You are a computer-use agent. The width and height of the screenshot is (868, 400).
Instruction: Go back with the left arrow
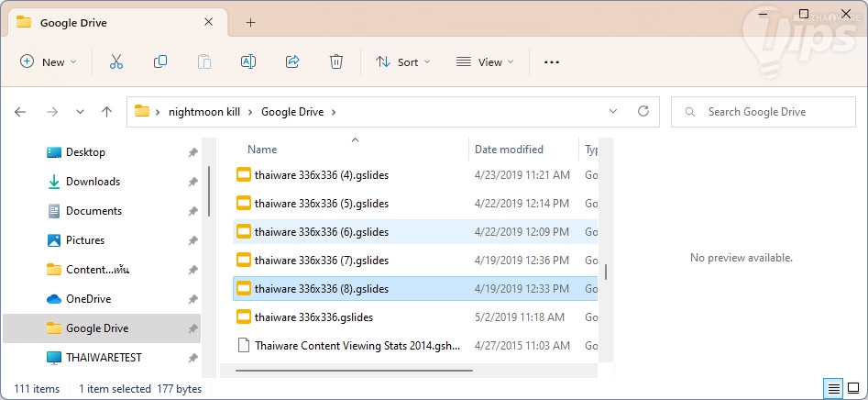click(20, 112)
